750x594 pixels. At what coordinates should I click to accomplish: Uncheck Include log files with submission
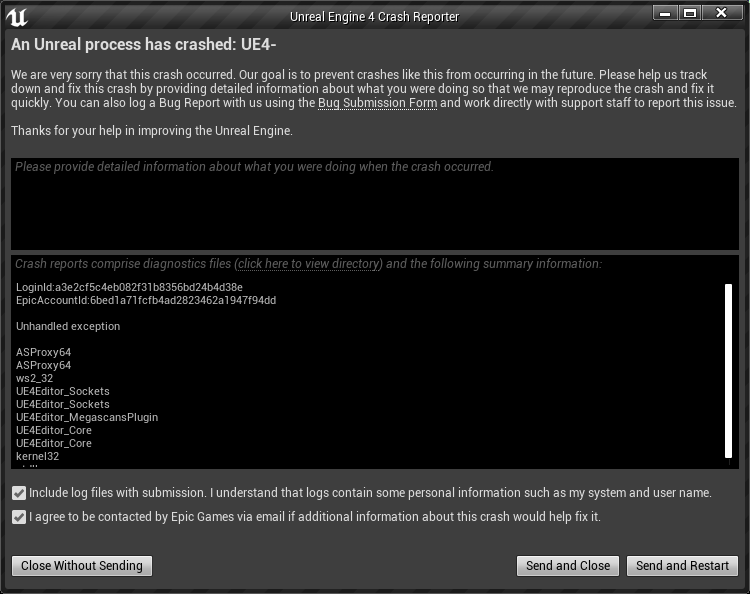point(19,493)
